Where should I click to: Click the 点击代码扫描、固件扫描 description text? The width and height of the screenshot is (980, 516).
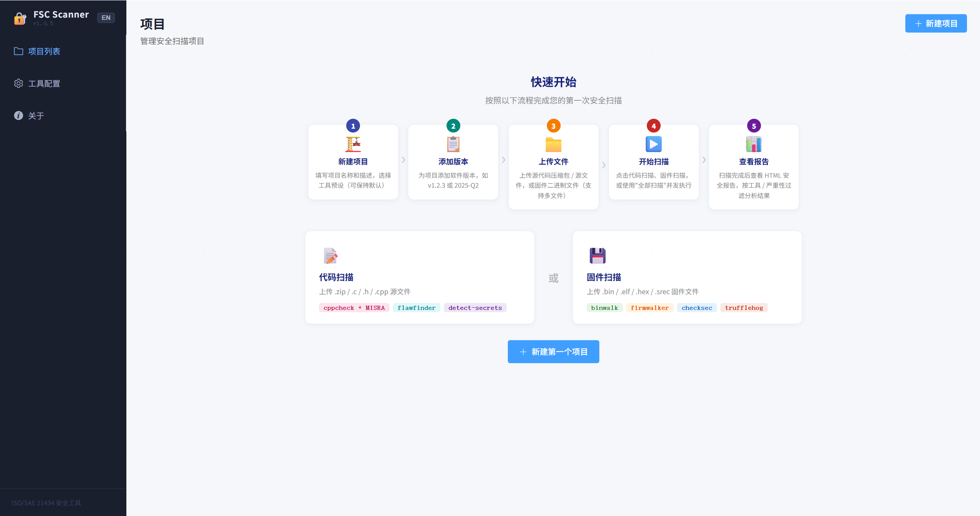654,180
